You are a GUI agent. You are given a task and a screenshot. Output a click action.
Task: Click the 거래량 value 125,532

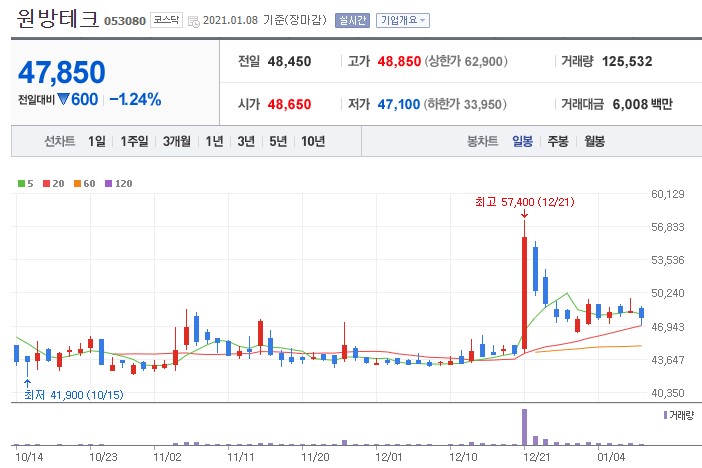(x=627, y=61)
